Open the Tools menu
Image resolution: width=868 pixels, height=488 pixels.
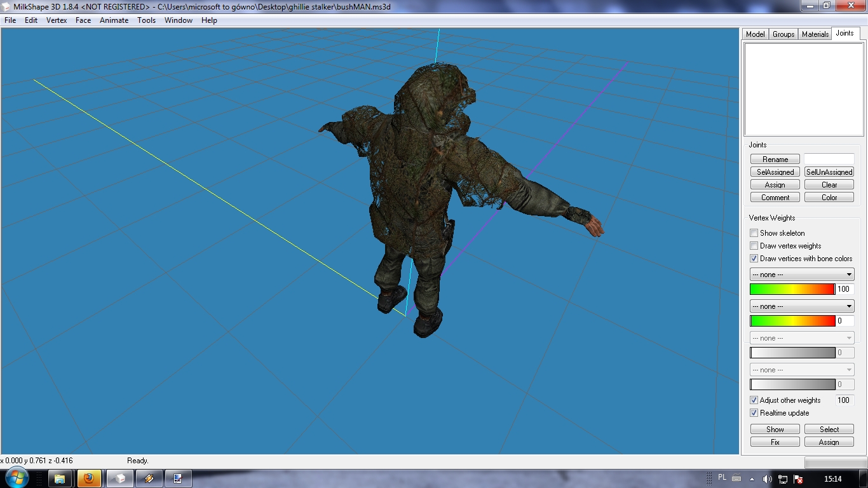pyautogui.click(x=147, y=20)
